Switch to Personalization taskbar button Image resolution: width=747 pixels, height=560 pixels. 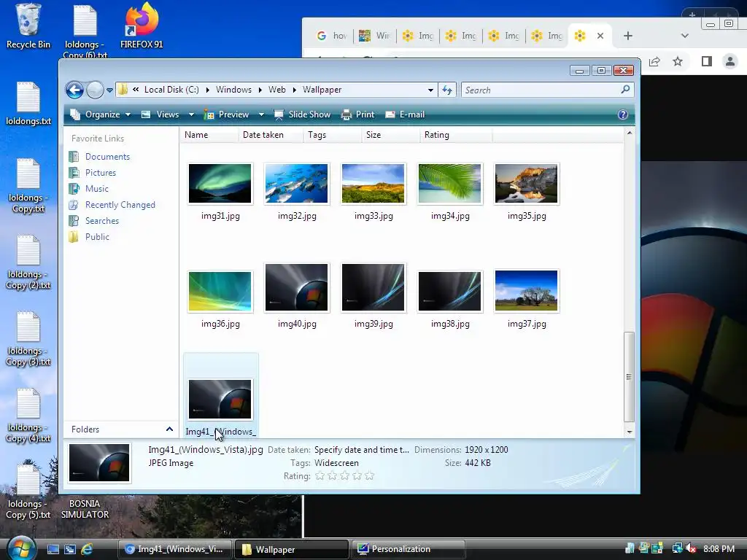coord(408,549)
